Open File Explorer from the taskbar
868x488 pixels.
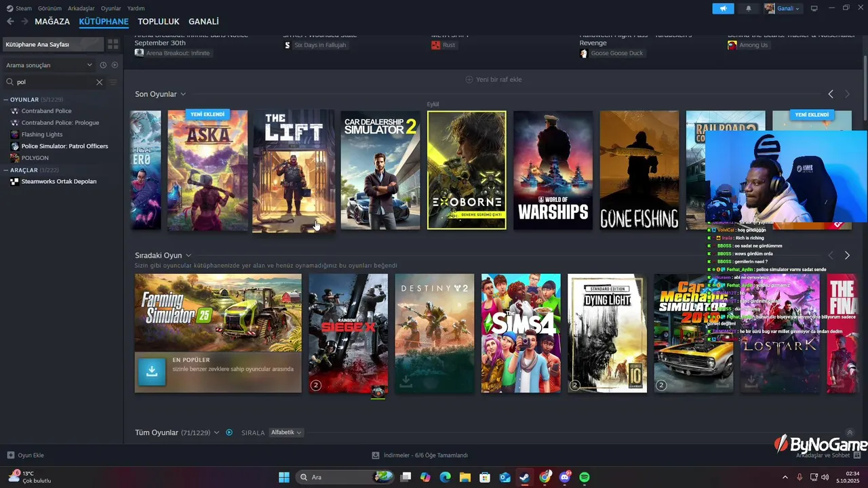pyautogui.click(x=465, y=477)
